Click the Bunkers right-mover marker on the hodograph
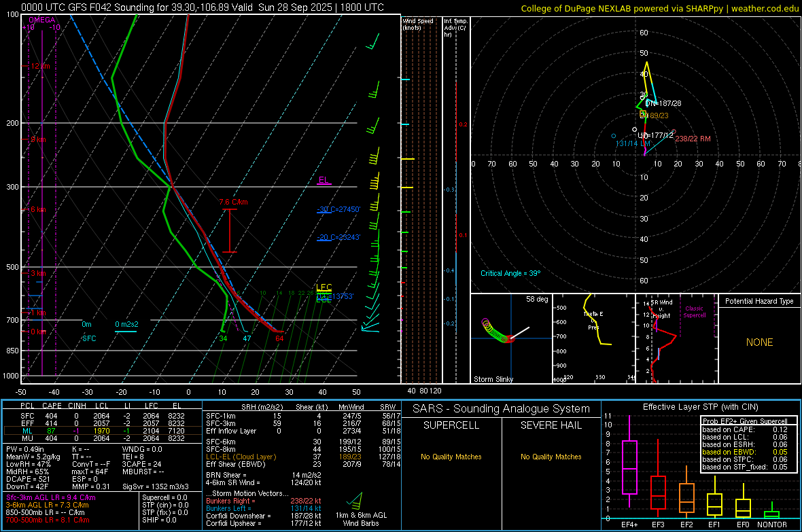Screen dimensions: 802x532 click(674, 132)
